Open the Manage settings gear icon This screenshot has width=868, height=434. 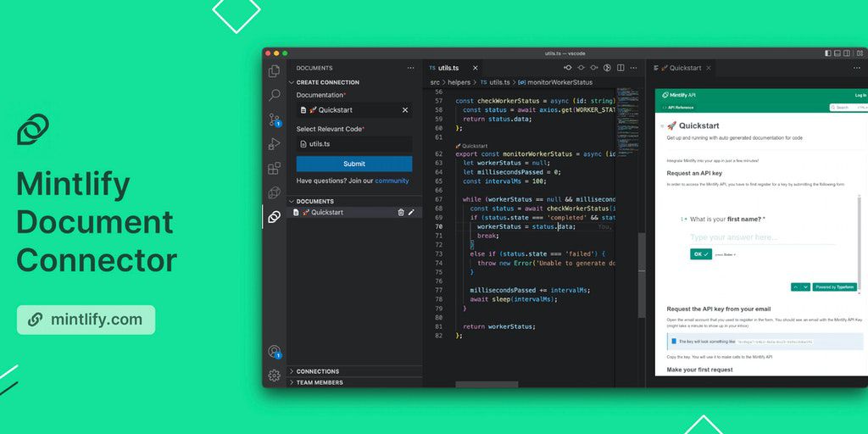(274, 376)
